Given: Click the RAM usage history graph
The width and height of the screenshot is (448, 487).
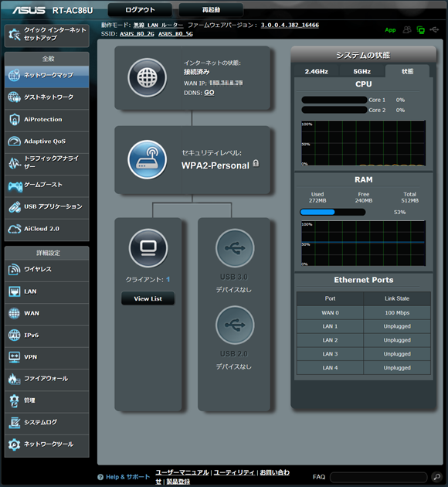Looking at the screenshot, I should 363,243.
